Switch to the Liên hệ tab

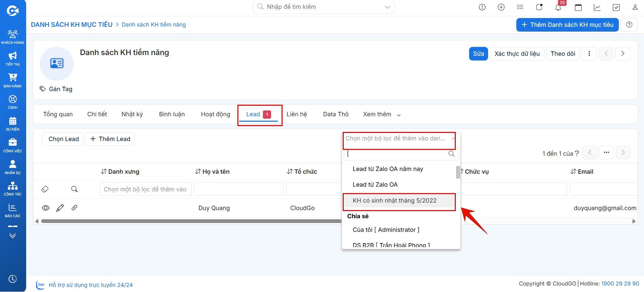coord(297,114)
